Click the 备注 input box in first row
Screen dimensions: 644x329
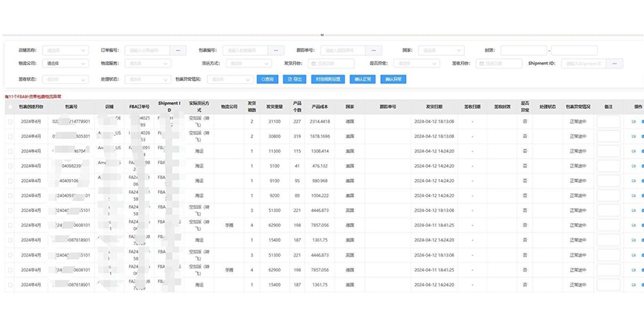point(608,122)
